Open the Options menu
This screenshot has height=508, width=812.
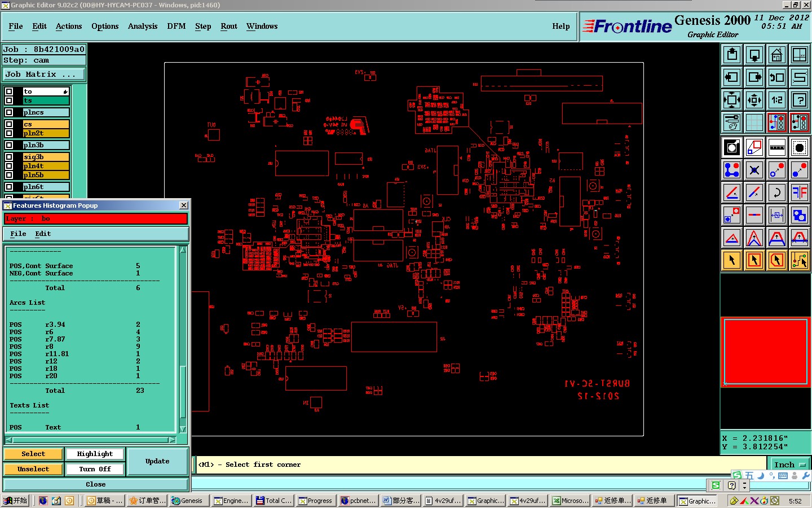pyautogui.click(x=105, y=26)
